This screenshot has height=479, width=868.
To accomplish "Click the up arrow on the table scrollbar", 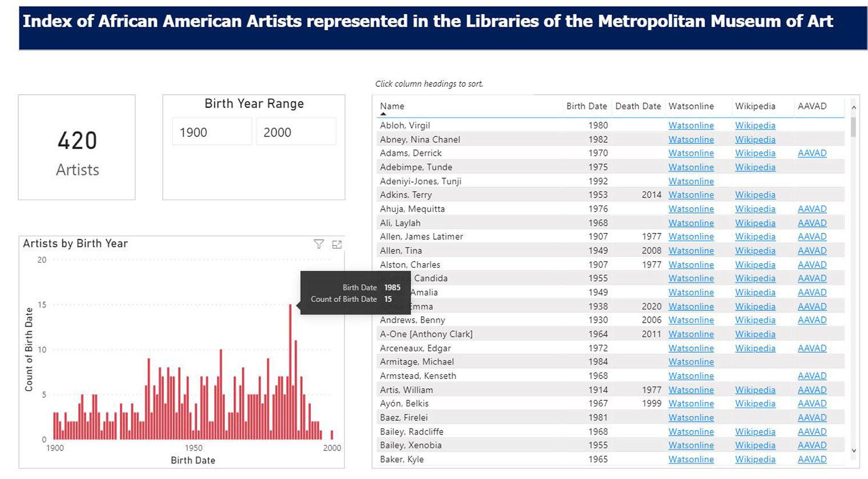I will [x=854, y=106].
